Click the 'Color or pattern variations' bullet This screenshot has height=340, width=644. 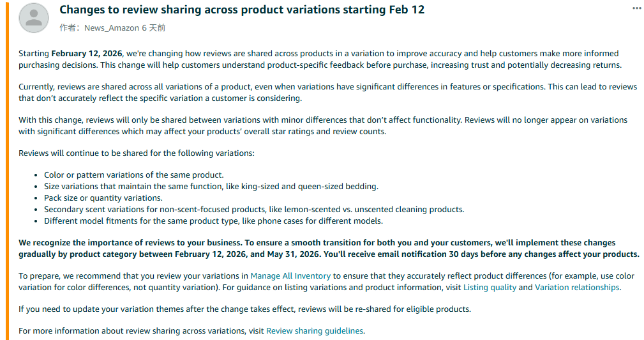pyautogui.click(x=133, y=175)
